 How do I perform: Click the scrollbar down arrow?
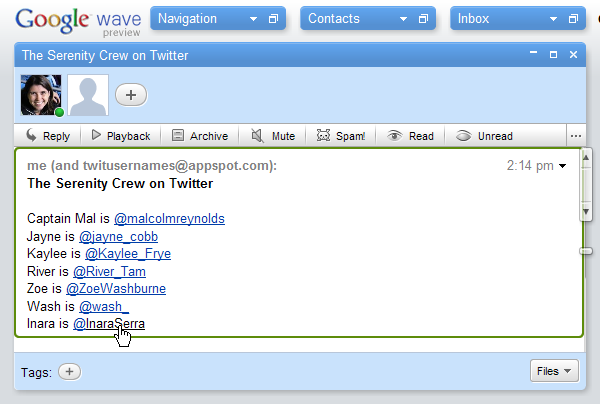click(x=585, y=211)
